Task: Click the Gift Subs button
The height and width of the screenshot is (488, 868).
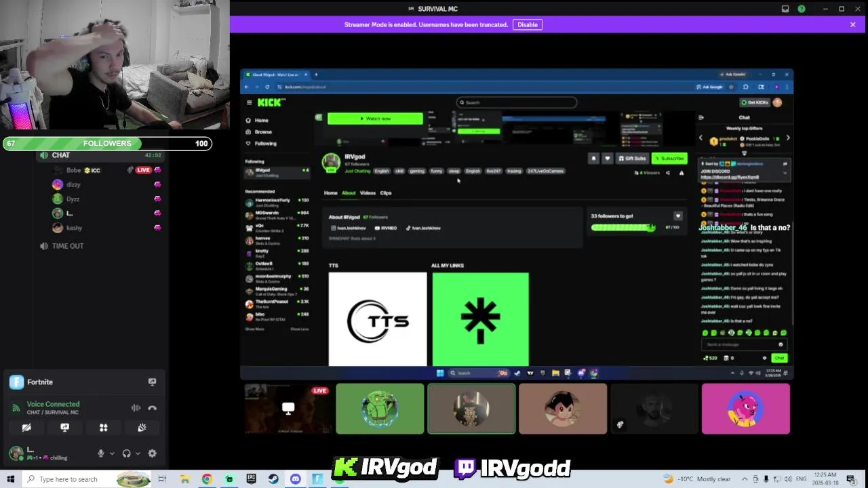Action: (633, 159)
